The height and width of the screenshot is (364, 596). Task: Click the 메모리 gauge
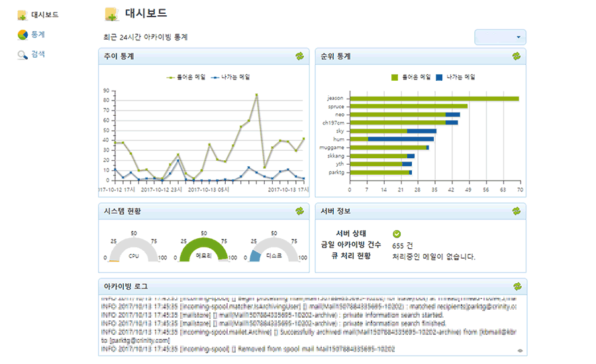coord(203,250)
